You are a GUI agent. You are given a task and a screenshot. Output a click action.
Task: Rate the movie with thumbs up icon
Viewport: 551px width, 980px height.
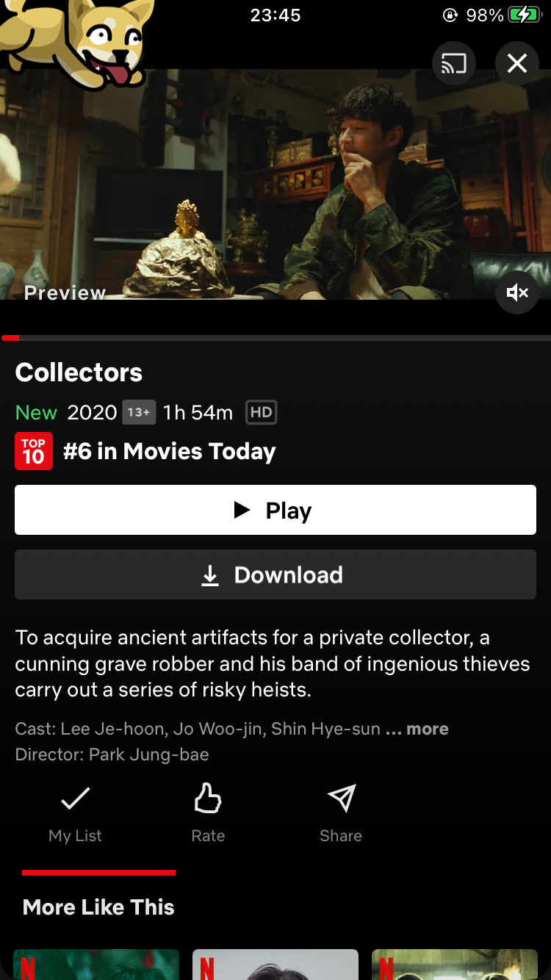pyautogui.click(x=208, y=814)
